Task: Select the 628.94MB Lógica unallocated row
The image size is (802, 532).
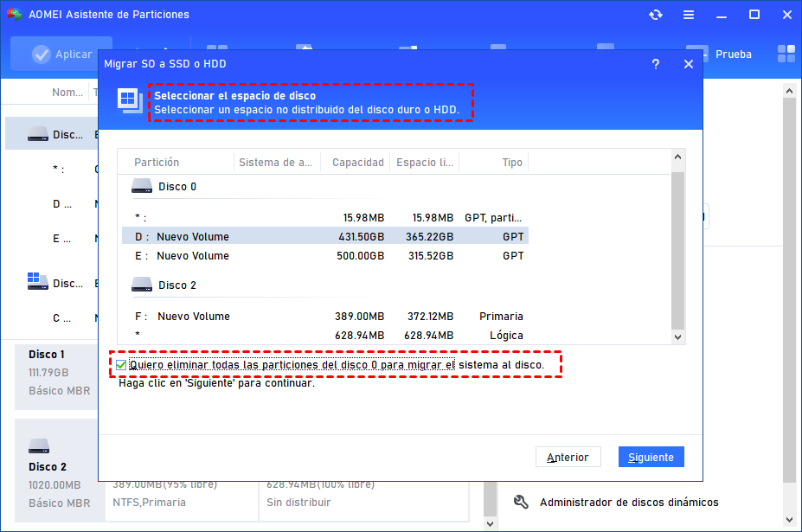Action: click(x=324, y=335)
